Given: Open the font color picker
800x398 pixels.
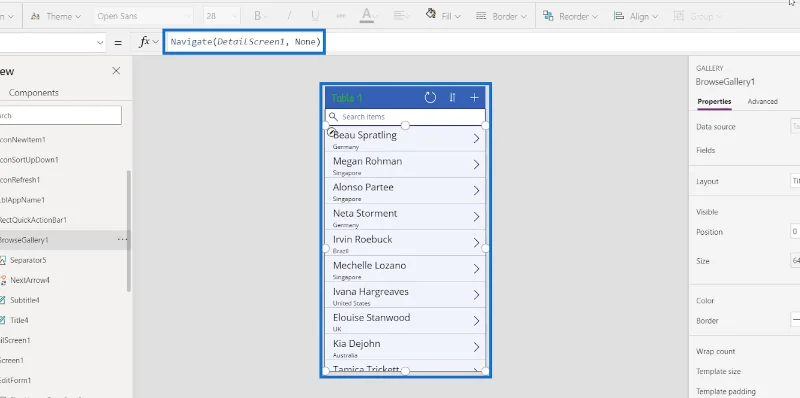Looking at the screenshot, I should [x=369, y=16].
